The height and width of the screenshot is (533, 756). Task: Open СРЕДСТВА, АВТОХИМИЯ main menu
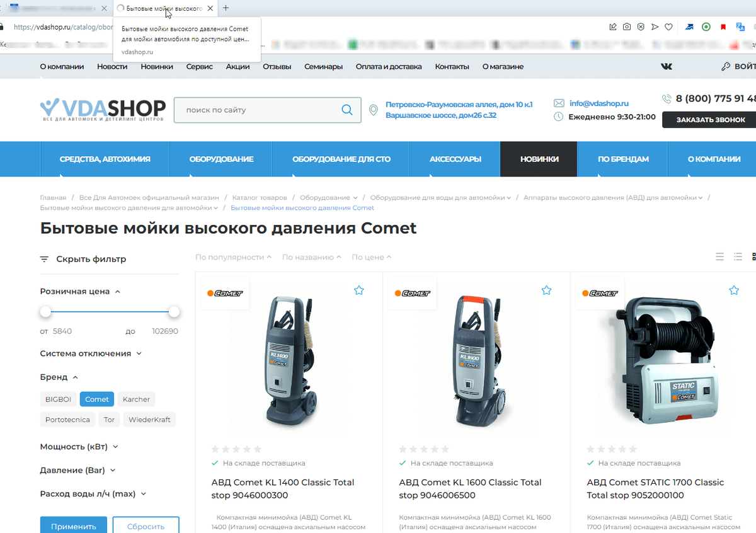point(105,159)
